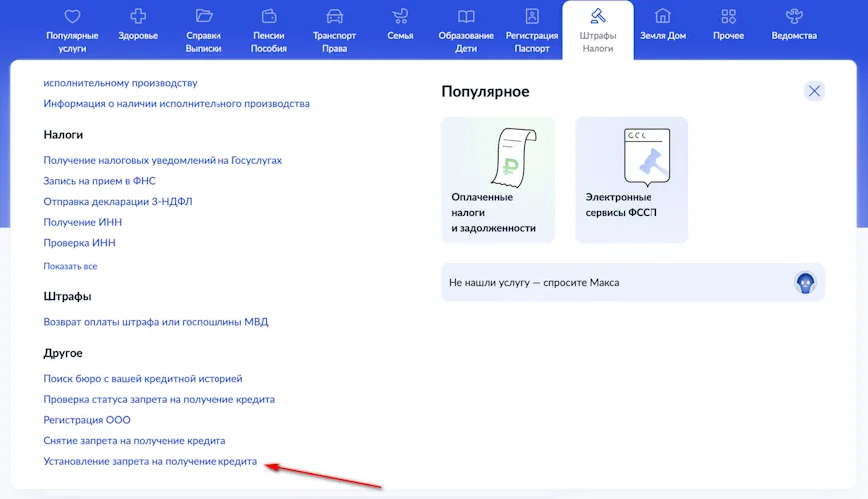Open Справки Выписки folder icon

204,16
